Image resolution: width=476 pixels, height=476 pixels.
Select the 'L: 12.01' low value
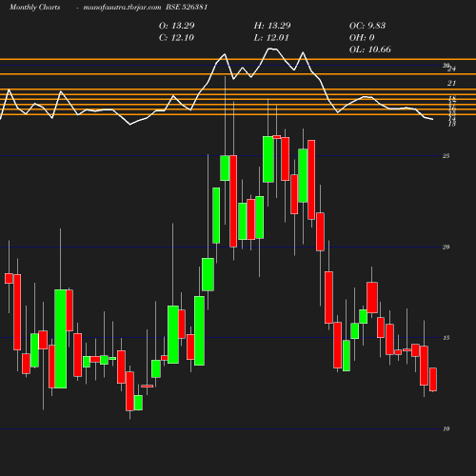271,37
